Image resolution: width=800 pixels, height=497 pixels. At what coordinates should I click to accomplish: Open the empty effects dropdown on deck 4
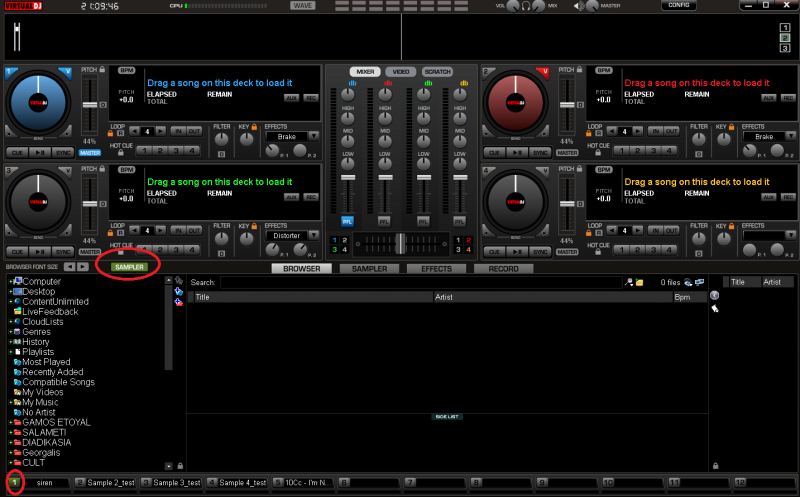(791, 235)
